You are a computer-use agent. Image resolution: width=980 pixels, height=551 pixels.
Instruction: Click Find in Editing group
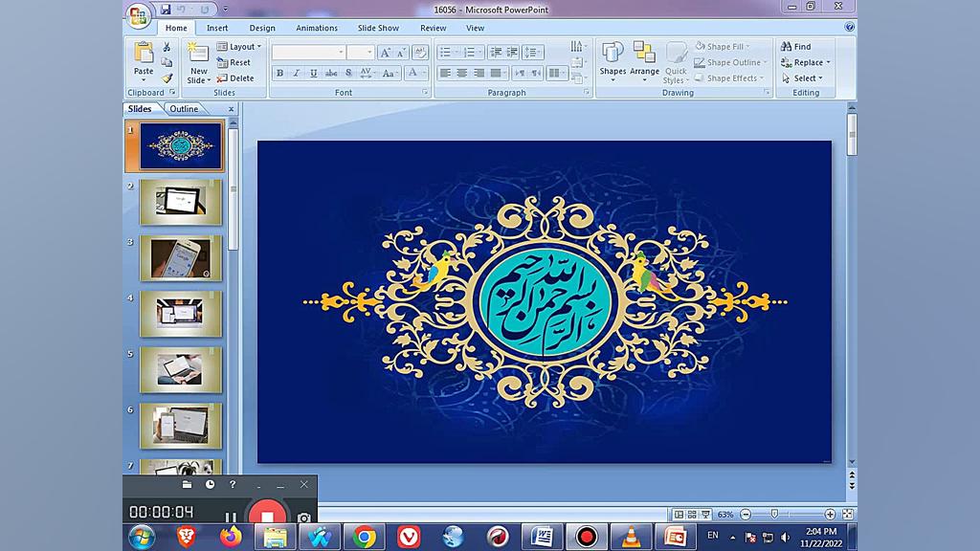click(x=796, y=47)
